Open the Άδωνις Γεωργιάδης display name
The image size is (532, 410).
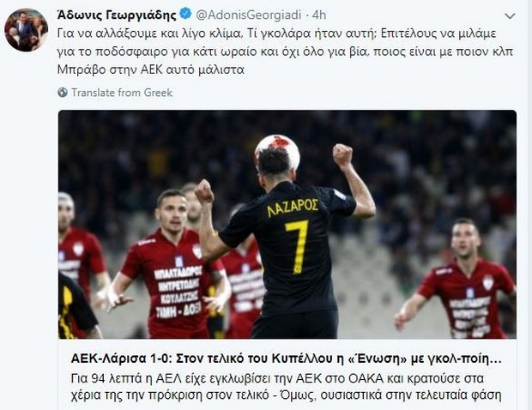[x=117, y=15]
